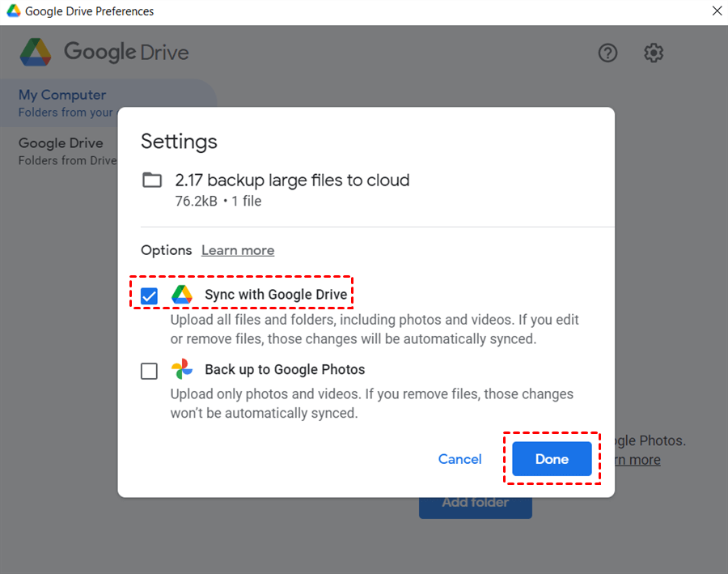Viewport: 728px width, 574px height.
Task: Click the Add folder button
Action: [476, 502]
